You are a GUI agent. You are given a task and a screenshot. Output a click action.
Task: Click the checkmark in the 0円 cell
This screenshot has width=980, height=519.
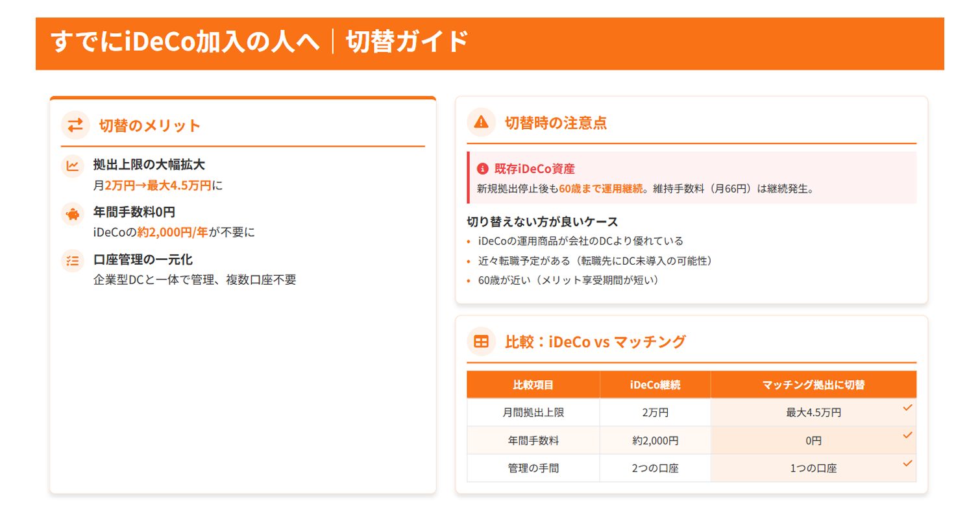point(907,435)
